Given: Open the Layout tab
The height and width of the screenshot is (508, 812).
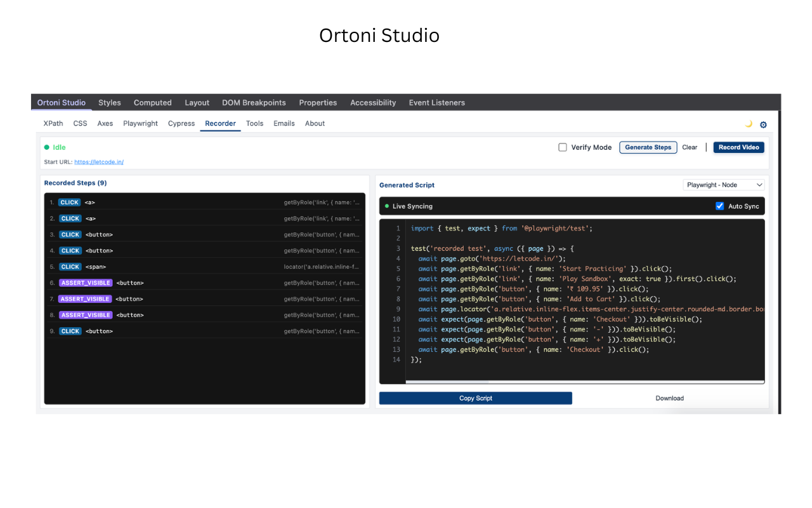Looking at the screenshot, I should click(197, 102).
